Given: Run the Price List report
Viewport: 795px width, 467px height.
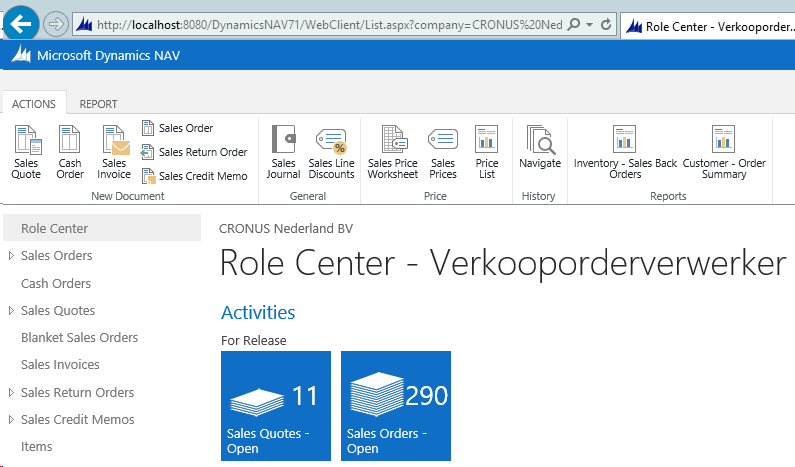Looking at the screenshot, I should click(x=487, y=152).
